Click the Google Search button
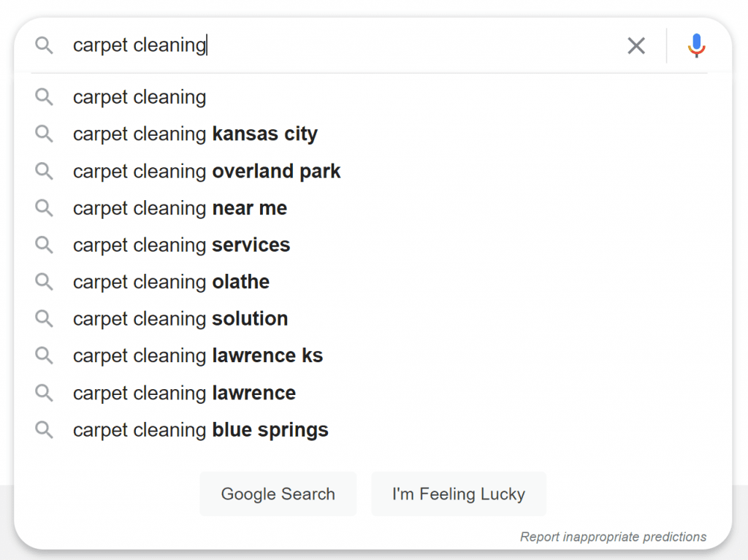 [x=278, y=494]
